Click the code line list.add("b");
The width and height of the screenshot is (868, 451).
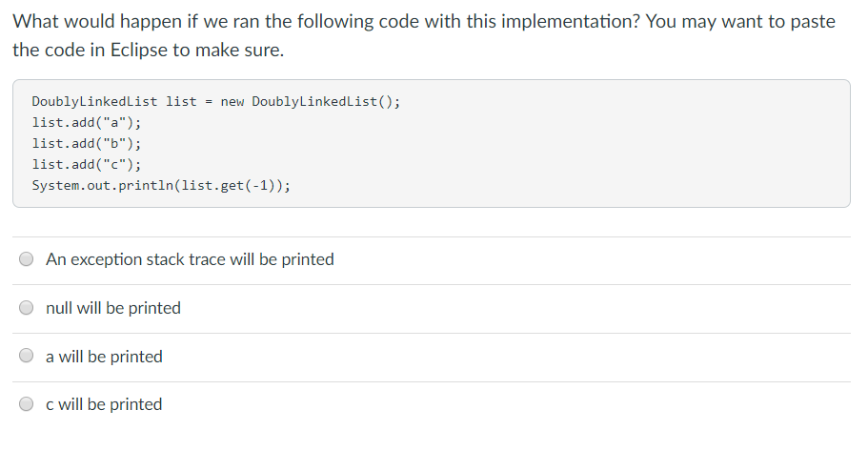tap(87, 143)
